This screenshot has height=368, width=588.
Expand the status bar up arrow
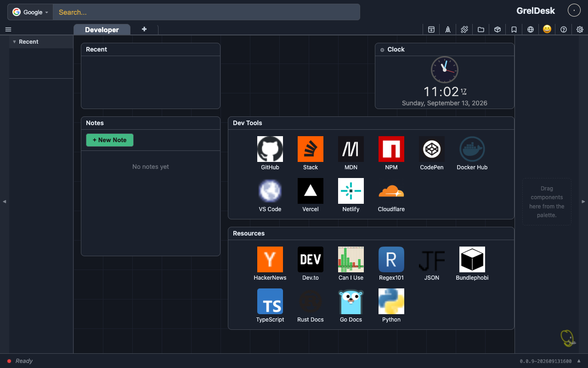tap(579, 361)
